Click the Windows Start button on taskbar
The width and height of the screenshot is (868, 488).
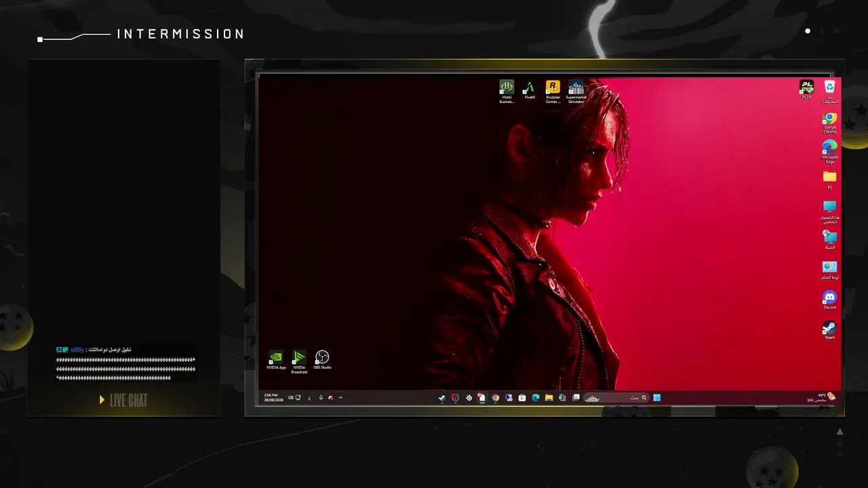coord(656,398)
